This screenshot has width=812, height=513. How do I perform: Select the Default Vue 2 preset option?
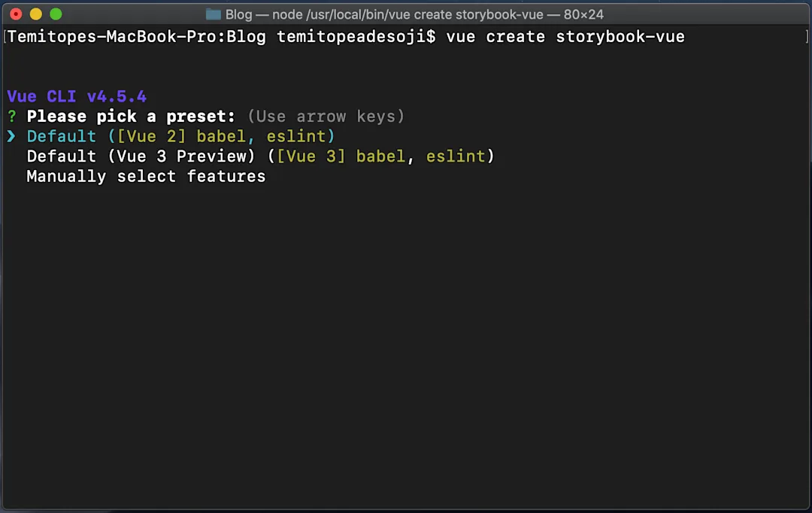[180, 136]
